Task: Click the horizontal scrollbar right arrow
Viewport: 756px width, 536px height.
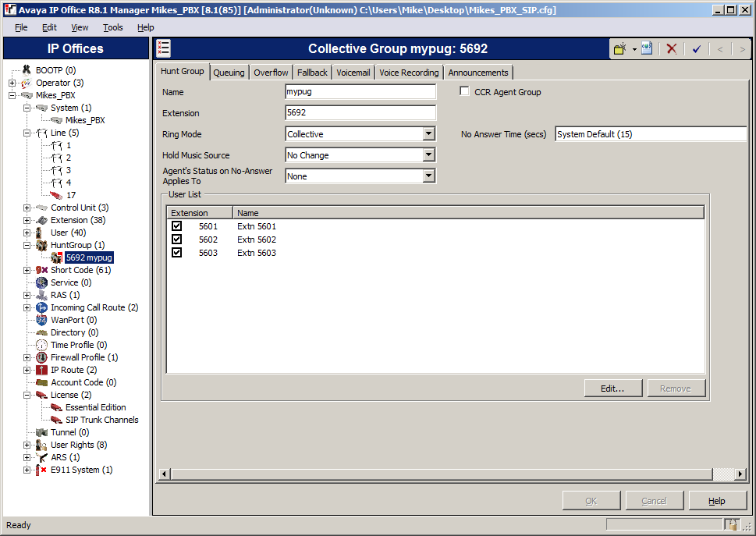Action: coord(740,474)
